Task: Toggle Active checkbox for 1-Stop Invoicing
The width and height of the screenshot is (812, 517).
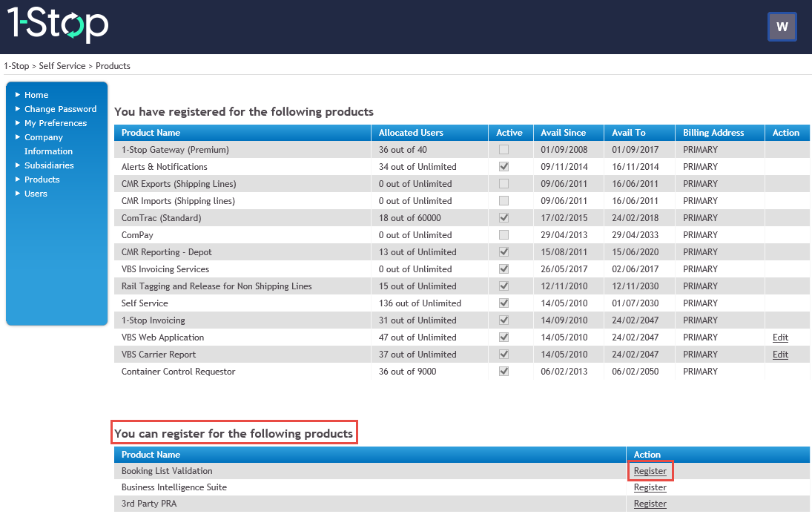Action: point(504,320)
